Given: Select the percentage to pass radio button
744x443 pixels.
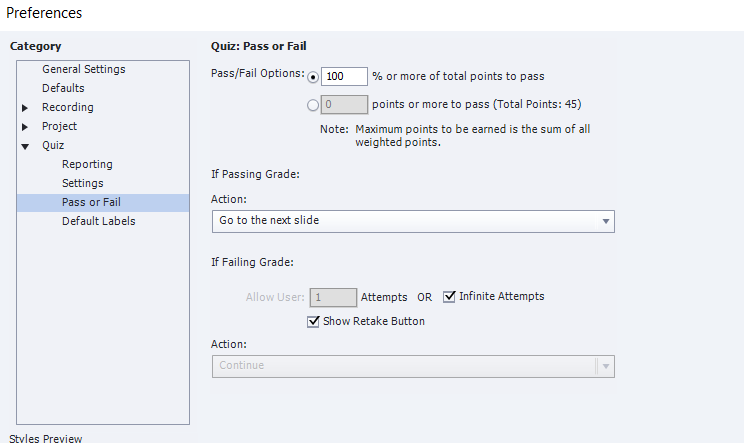Looking at the screenshot, I should (313, 77).
